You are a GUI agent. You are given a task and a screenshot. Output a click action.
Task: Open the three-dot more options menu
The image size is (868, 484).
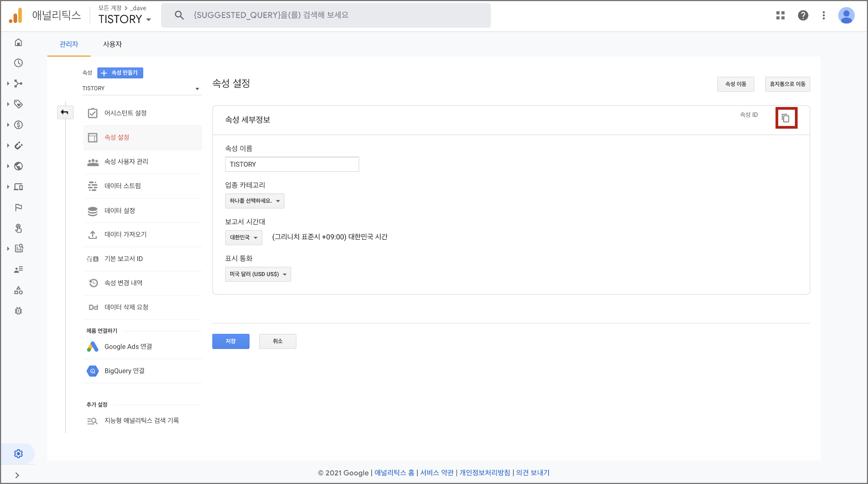[x=824, y=15]
